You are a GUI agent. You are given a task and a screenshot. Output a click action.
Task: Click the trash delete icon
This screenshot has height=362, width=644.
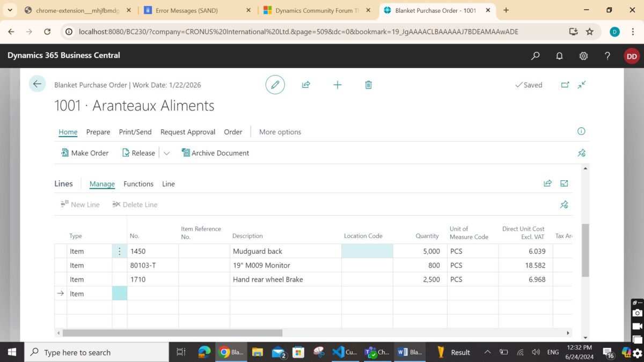pos(368,85)
